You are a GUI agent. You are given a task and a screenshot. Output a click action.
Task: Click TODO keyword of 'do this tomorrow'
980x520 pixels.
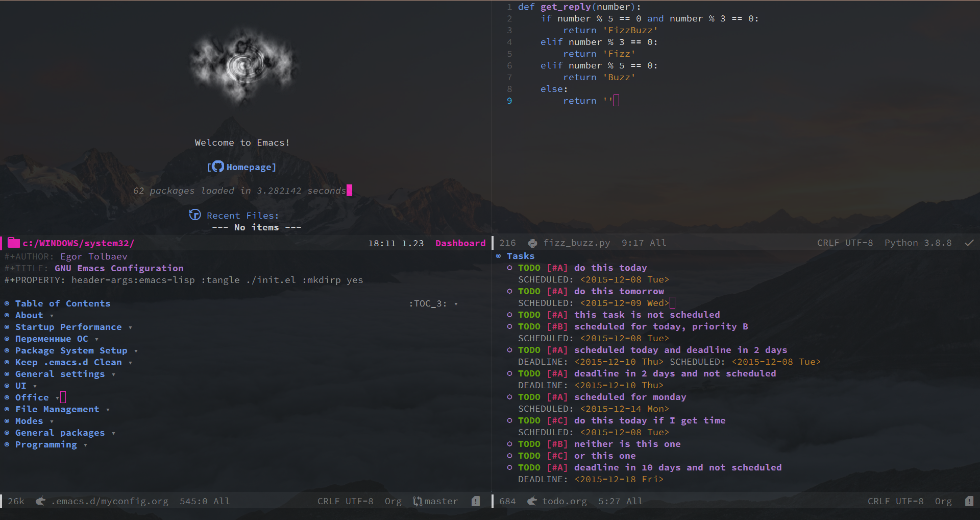(529, 291)
